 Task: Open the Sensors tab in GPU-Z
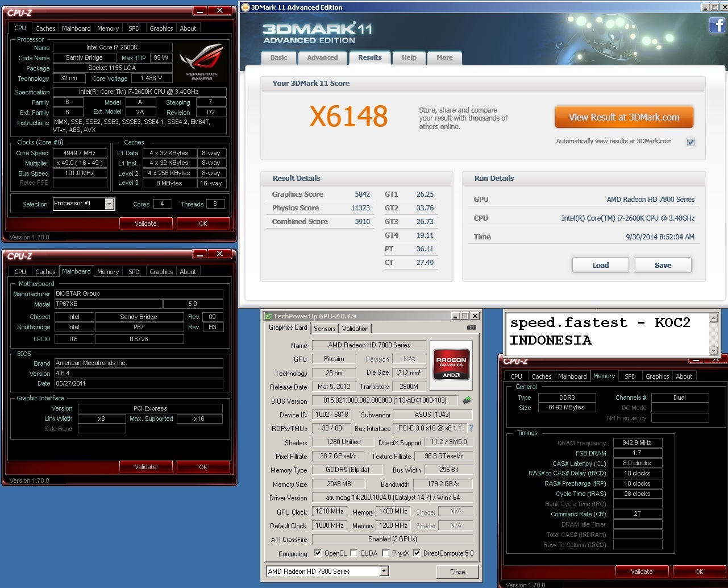(325, 329)
